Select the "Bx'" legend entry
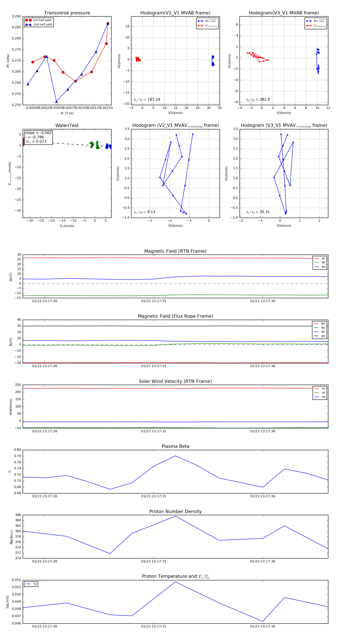351x644 pixels. [320, 324]
